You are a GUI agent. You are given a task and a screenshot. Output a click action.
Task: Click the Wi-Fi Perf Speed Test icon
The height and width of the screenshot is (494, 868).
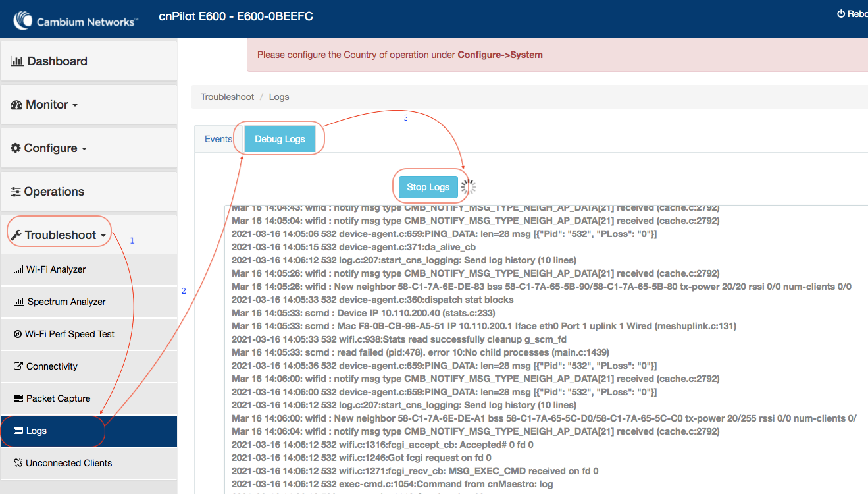(18, 335)
